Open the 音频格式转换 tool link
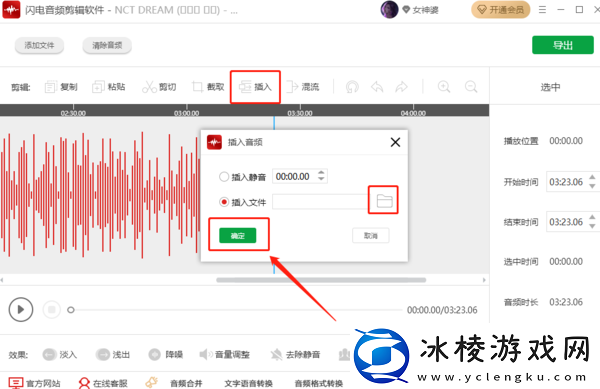The height and width of the screenshot is (389, 600). coord(319,383)
